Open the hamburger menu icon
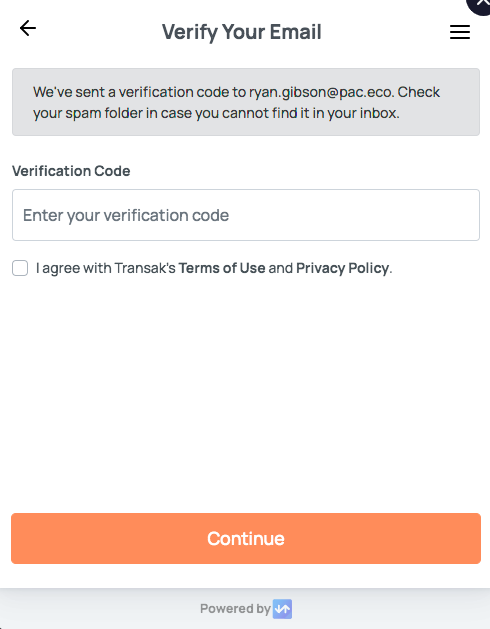Screen dimensions: 490x629 (460, 32)
